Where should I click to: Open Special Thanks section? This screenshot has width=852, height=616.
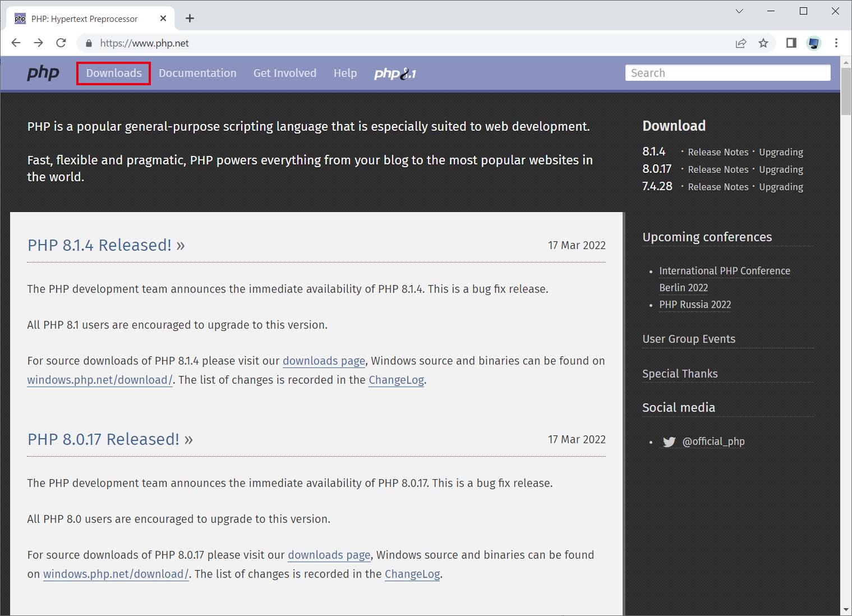(680, 374)
